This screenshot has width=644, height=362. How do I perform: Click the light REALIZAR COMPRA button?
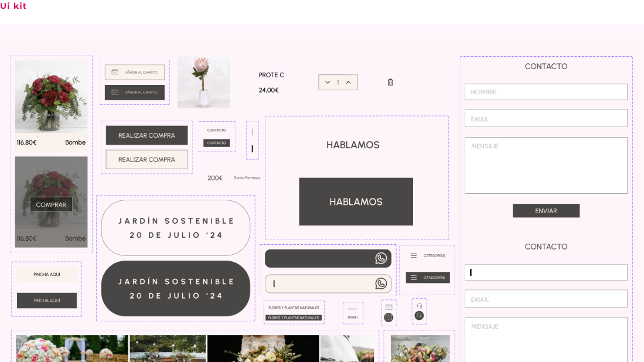click(146, 159)
